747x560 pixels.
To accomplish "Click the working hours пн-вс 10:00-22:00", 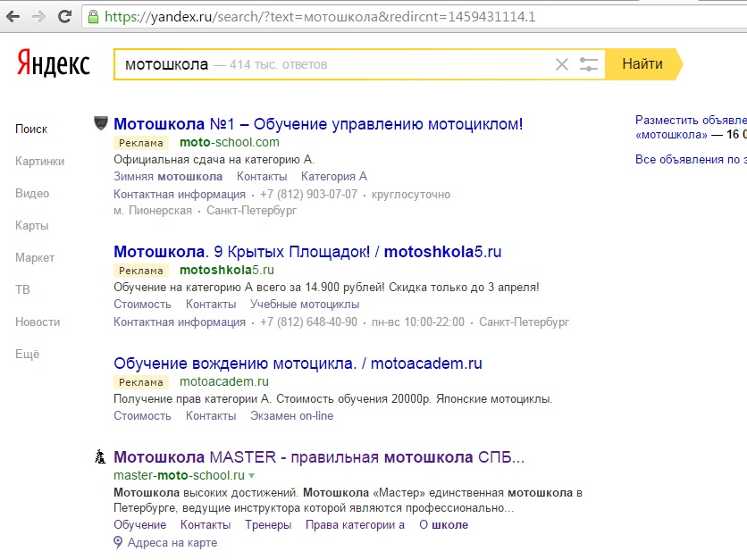I will (418, 322).
